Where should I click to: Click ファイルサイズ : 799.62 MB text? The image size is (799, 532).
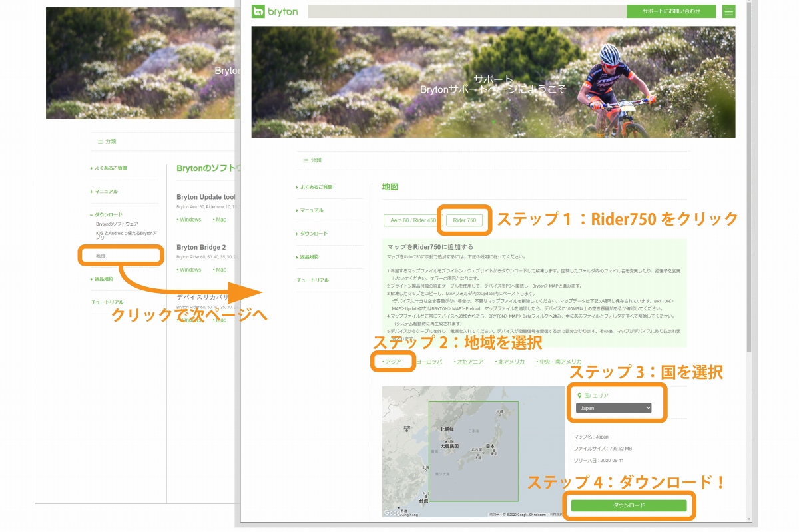pos(603,449)
